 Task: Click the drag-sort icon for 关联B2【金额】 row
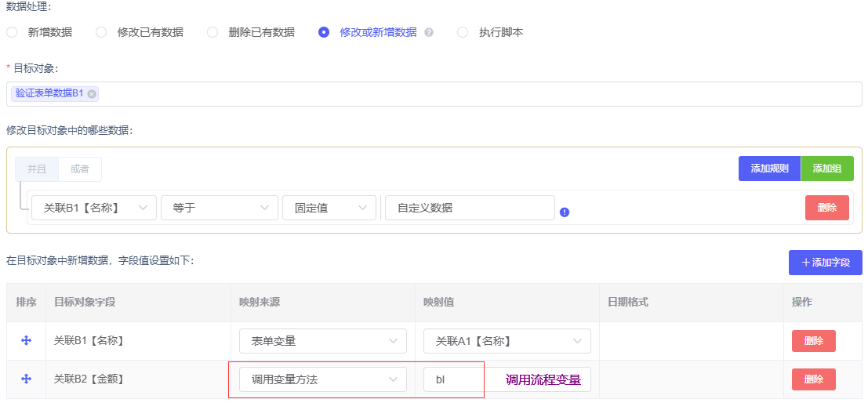26,379
